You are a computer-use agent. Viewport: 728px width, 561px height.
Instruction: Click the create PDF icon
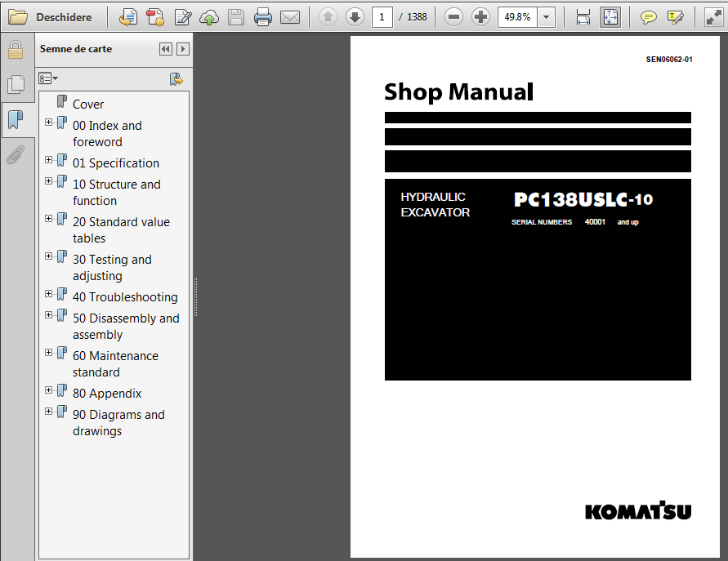pos(155,17)
